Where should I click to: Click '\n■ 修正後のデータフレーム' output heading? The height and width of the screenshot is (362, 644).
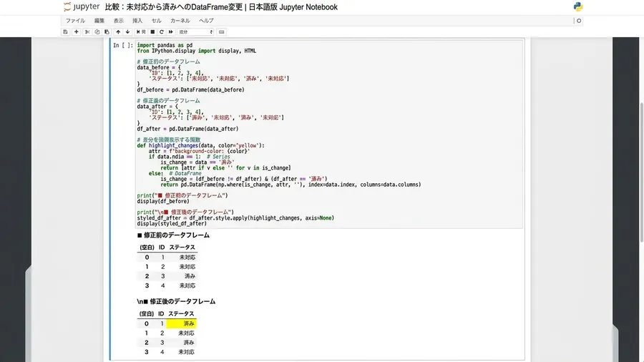coord(176,301)
